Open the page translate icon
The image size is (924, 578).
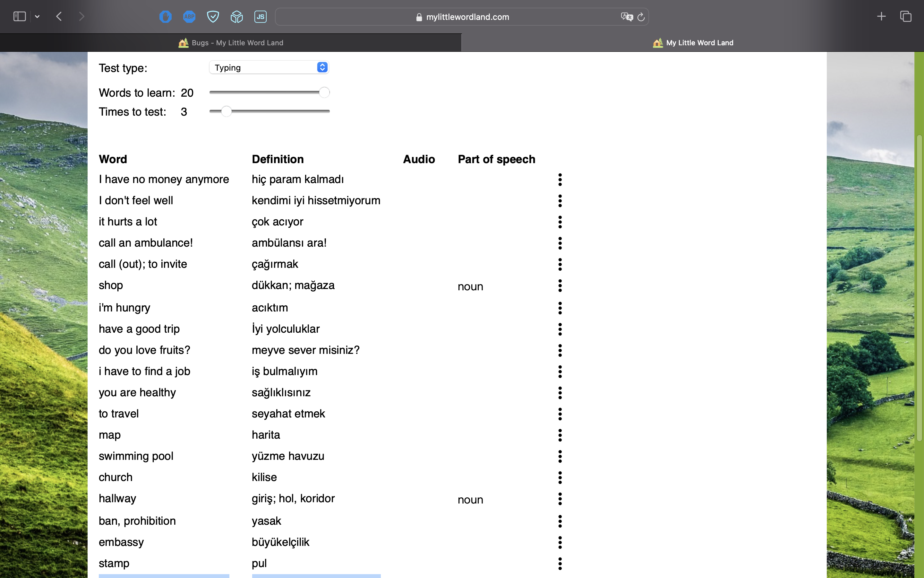point(627,17)
